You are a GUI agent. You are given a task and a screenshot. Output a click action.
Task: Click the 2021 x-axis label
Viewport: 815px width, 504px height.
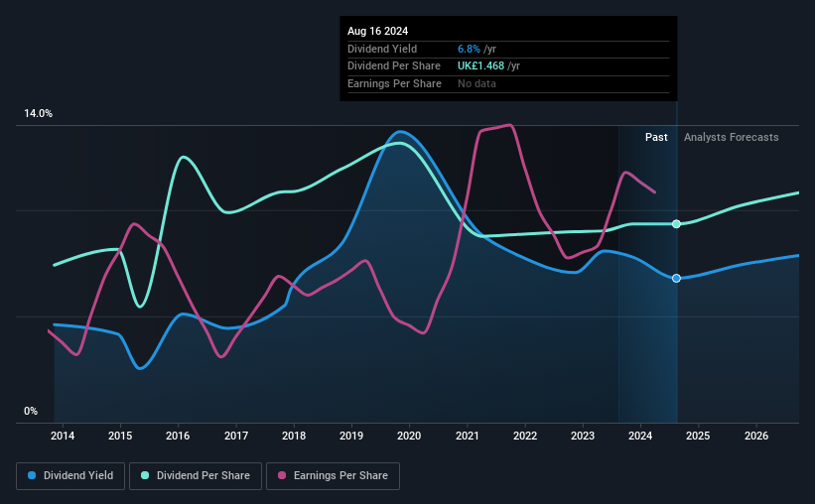coord(468,436)
